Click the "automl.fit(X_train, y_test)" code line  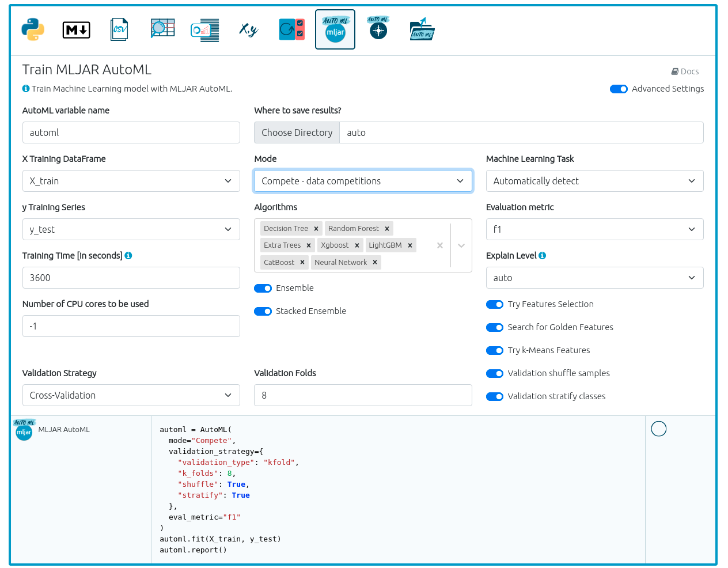(x=221, y=539)
